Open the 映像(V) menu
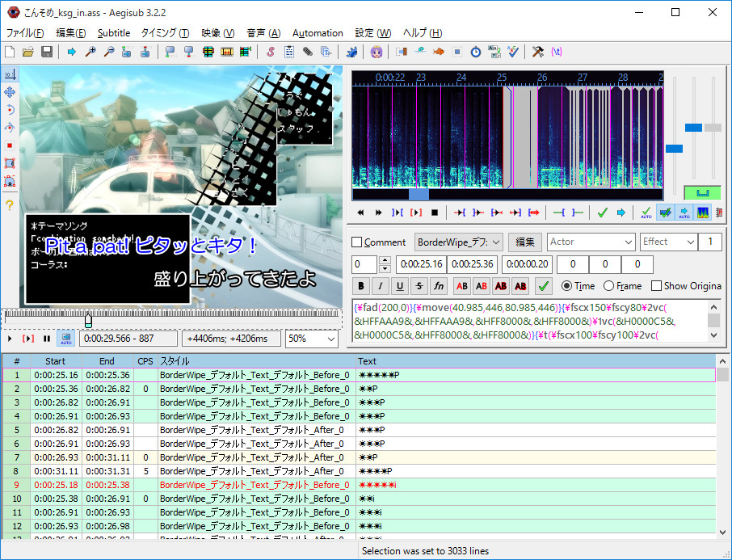This screenshot has height=560, width=732. (x=217, y=33)
